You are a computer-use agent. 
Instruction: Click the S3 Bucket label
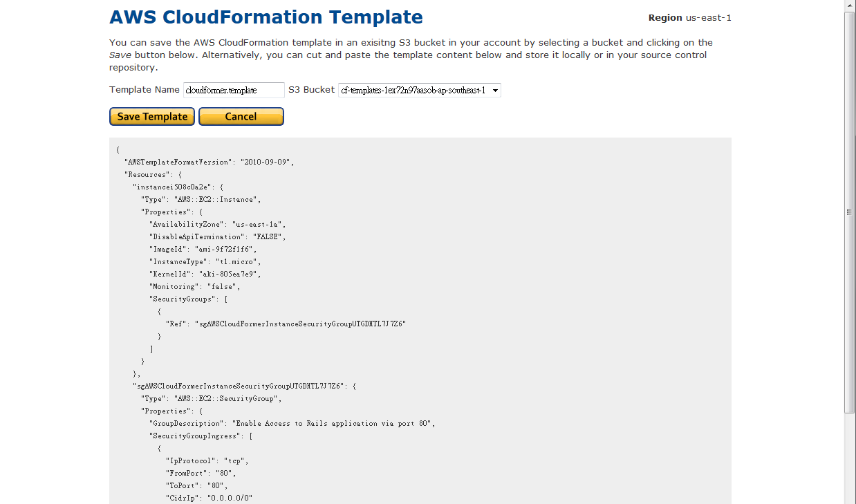[311, 90]
